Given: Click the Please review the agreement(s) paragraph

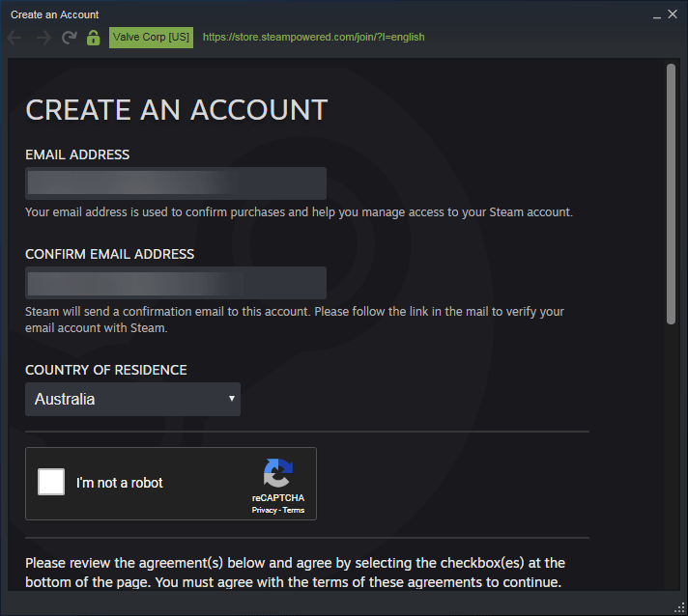Looking at the screenshot, I should coord(295,573).
